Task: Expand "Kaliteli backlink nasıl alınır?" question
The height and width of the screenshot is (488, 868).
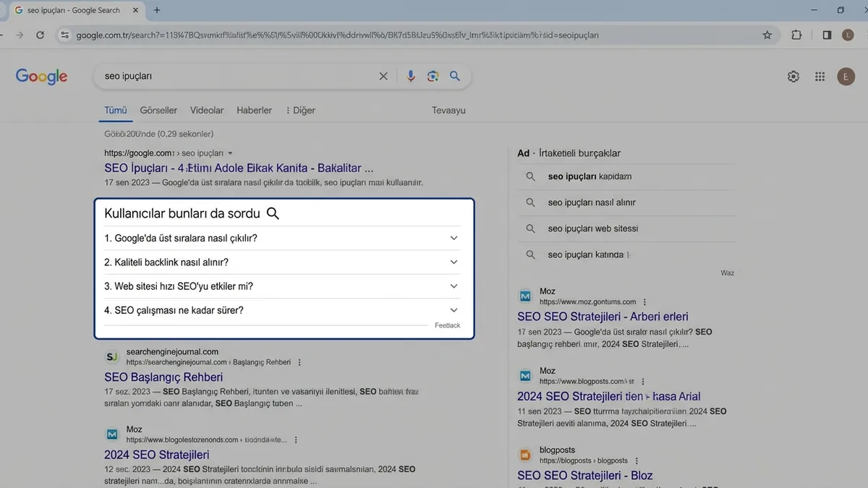Action: click(x=281, y=262)
